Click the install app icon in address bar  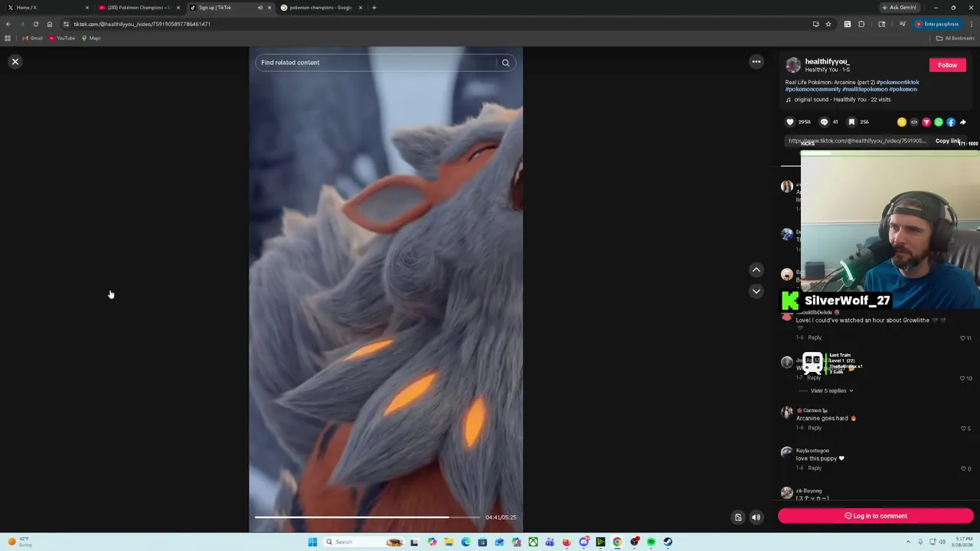point(816,24)
